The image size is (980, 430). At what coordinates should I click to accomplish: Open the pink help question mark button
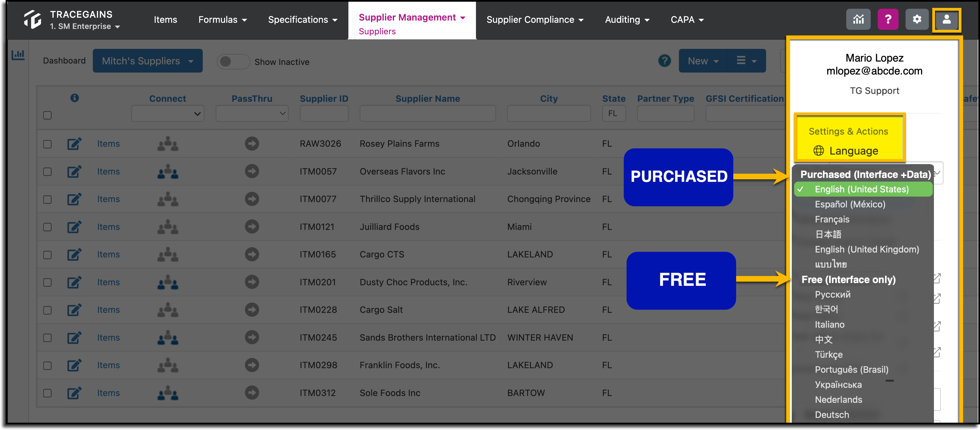tap(888, 19)
